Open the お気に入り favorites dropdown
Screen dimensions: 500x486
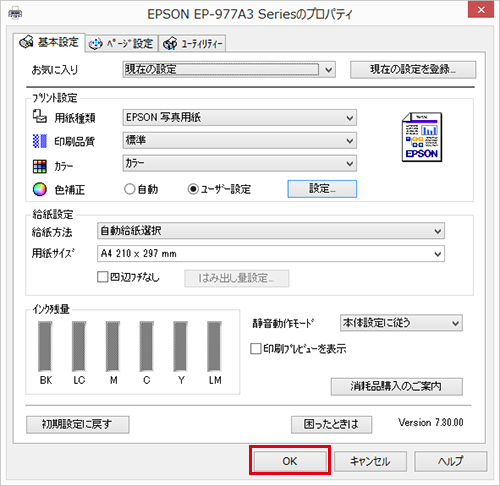click(x=229, y=70)
